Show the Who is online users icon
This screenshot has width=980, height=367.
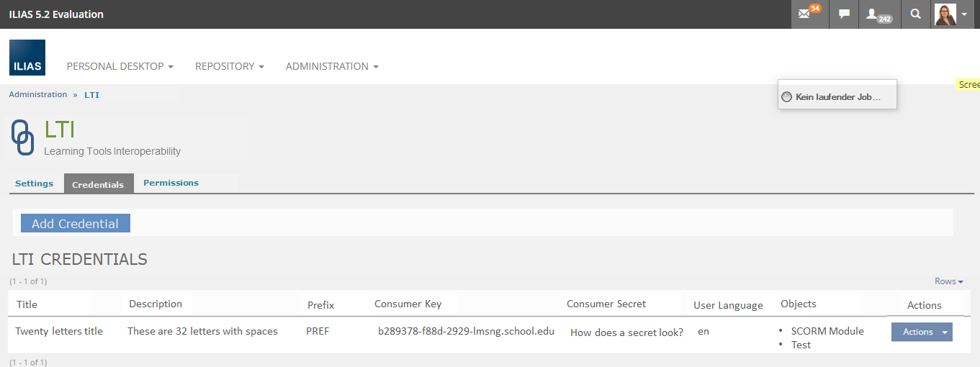[x=874, y=14]
